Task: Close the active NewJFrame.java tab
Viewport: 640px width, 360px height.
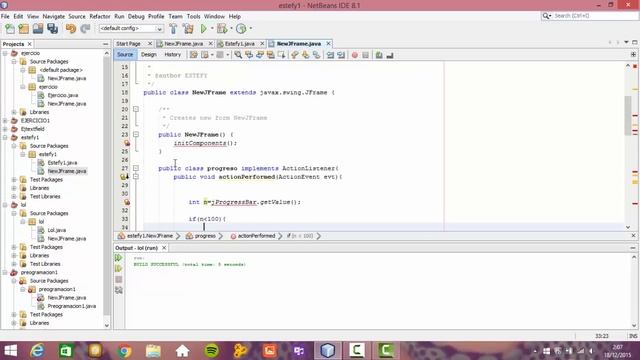Action: (x=328, y=44)
